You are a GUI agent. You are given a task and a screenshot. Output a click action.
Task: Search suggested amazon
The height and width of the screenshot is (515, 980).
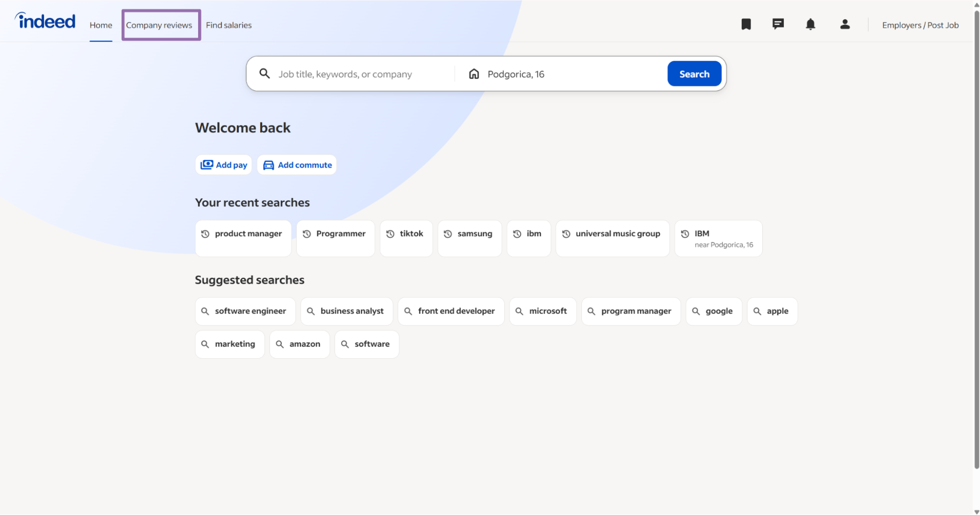[x=300, y=344]
